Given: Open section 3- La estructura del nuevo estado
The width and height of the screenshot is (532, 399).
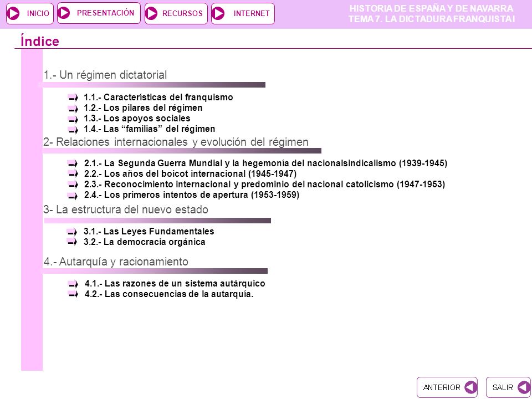Looking at the screenshot, I should [x=126, y=209].
